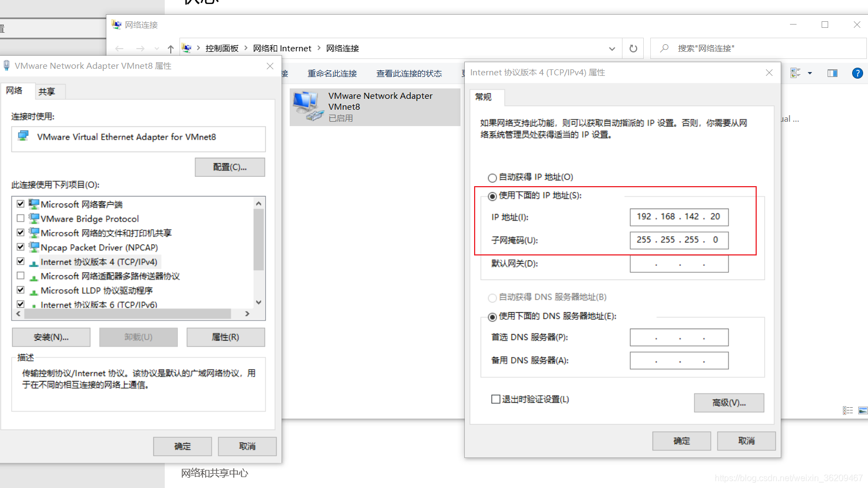
Task: Select 使用下面的 DNS 服务器地址 radio button
Action: click(x=492, y=317)
